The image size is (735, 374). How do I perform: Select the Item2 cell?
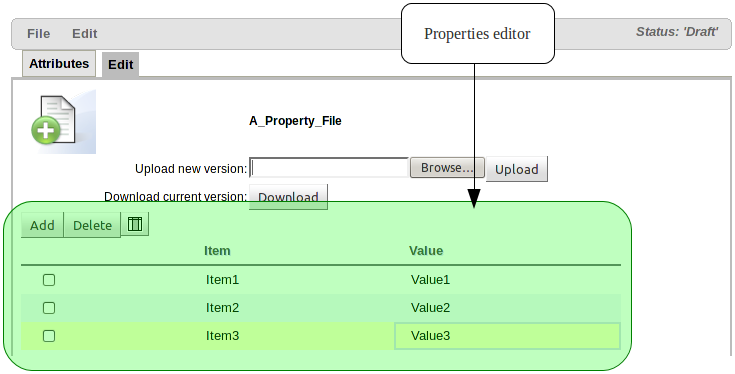pyautogui.click(x=223, y=308)
